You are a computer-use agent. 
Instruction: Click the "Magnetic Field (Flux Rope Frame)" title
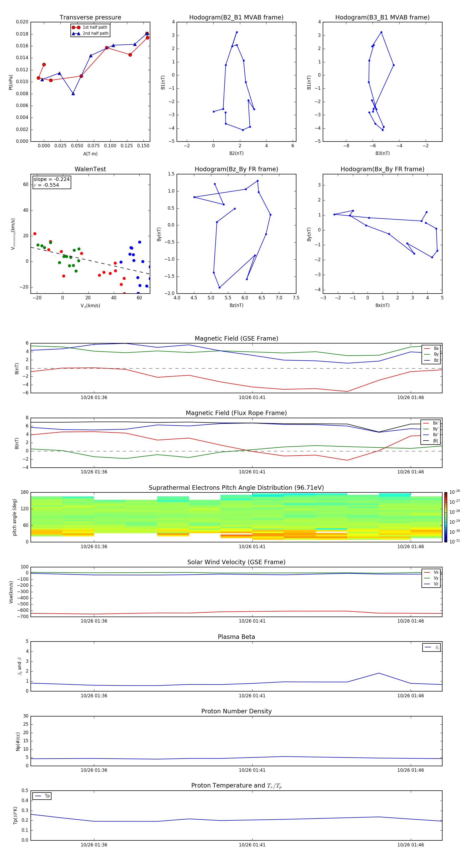click(x=236, y=413)
